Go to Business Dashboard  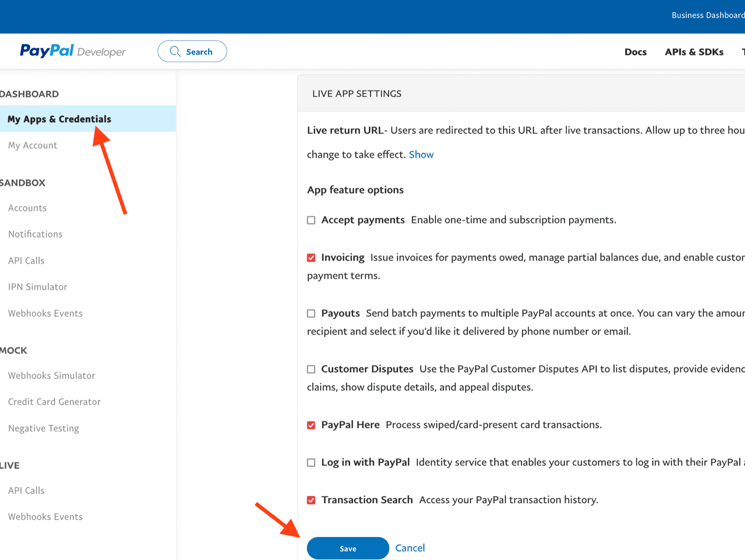708,15
